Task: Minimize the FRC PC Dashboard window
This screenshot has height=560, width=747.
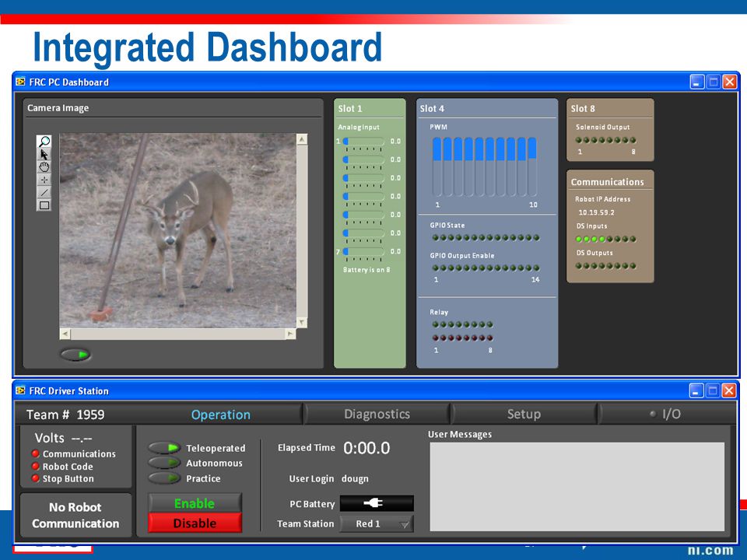Action: pyautogui.click(x=697, y=82)
